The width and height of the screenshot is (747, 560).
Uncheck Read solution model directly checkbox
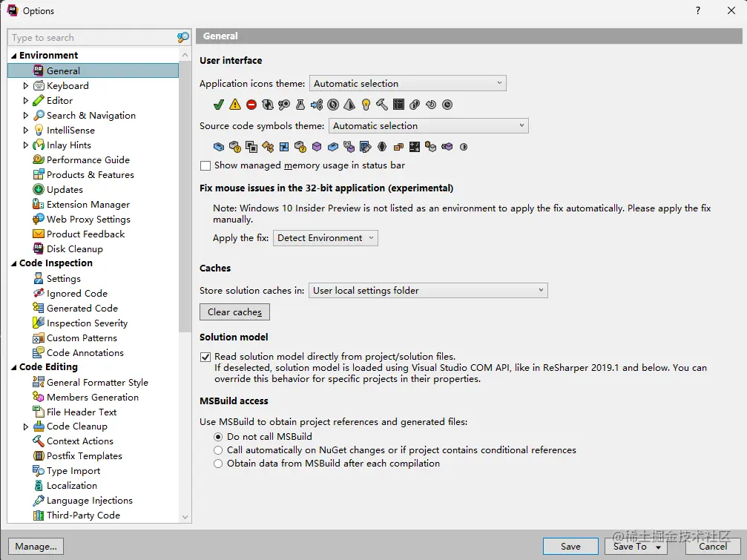click(205, 357)
